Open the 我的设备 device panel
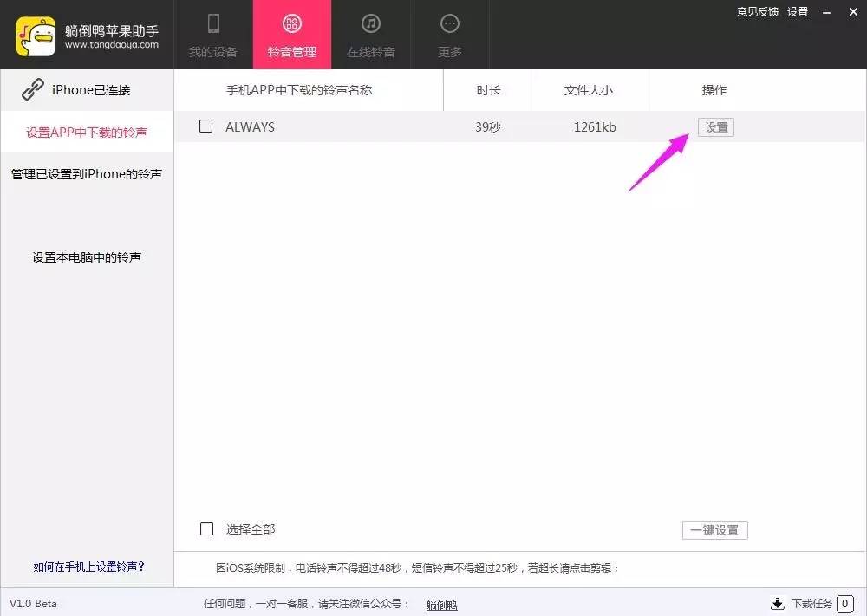Screen dimensions: 867x616 point(213,35)
